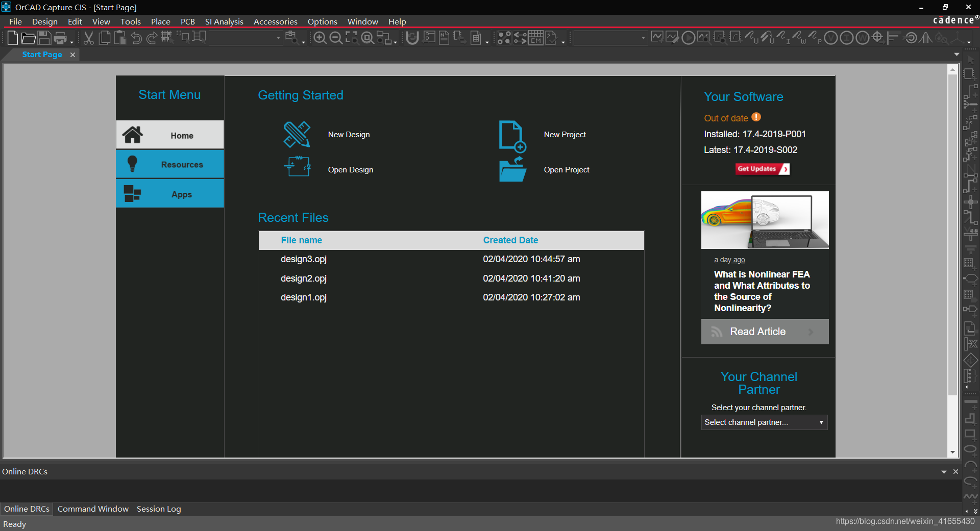Click the Open file folder toolbar icon
Viewport: 980px width, 531px height.
click(29, 38)
